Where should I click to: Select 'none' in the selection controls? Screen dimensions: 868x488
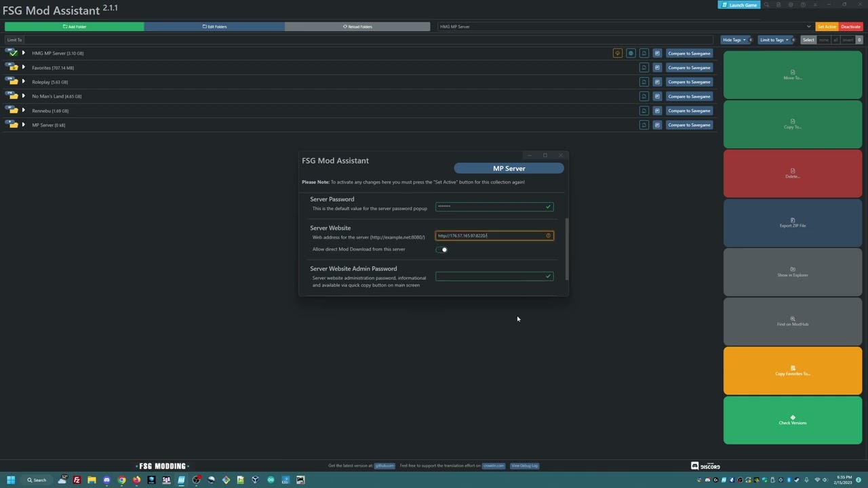[x=823, y=40]
